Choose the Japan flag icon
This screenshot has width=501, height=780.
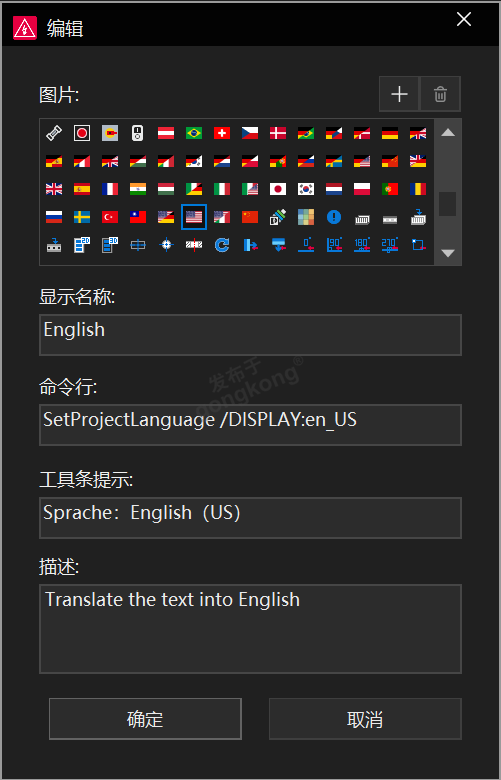pyautogui.click(x=278, y=189)
